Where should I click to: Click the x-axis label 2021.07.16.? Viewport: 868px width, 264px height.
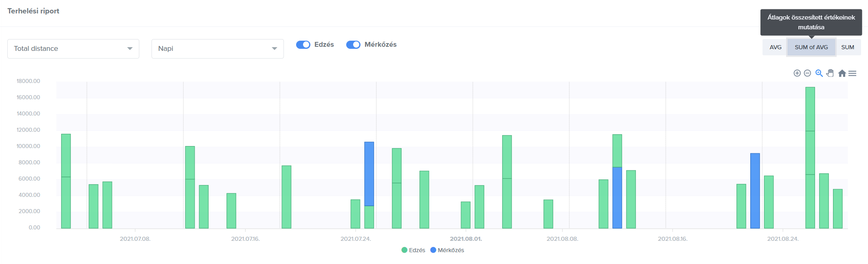click(245, 239)
